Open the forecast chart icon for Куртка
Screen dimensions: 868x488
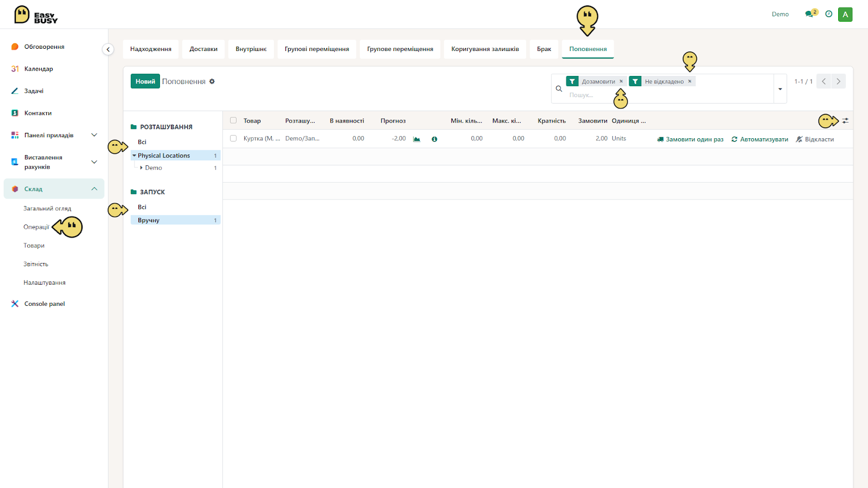417,139
